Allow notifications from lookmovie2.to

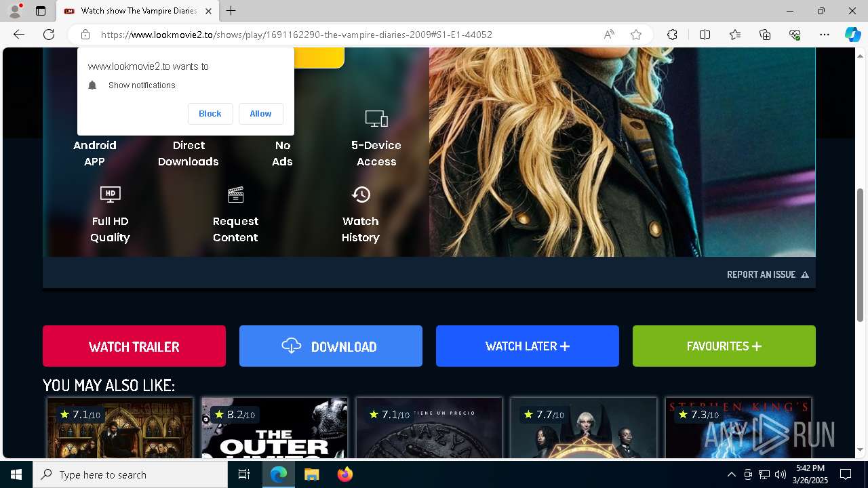click(x=260, y=114)
